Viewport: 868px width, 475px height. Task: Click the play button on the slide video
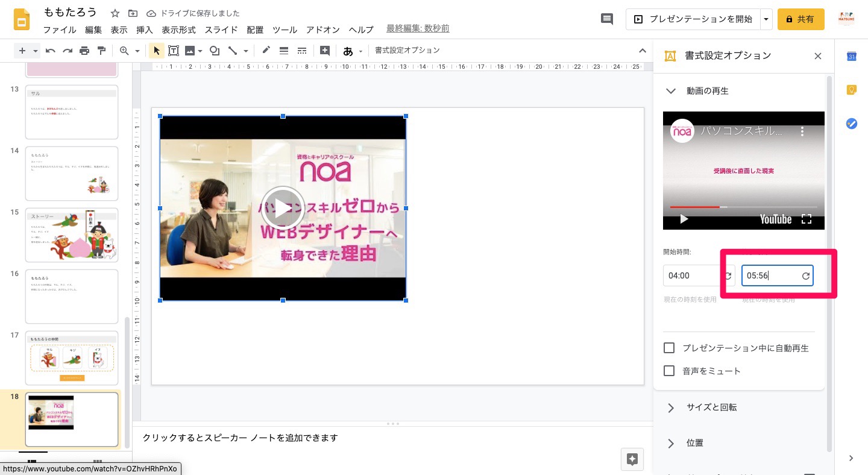click(x=283, y=208)
